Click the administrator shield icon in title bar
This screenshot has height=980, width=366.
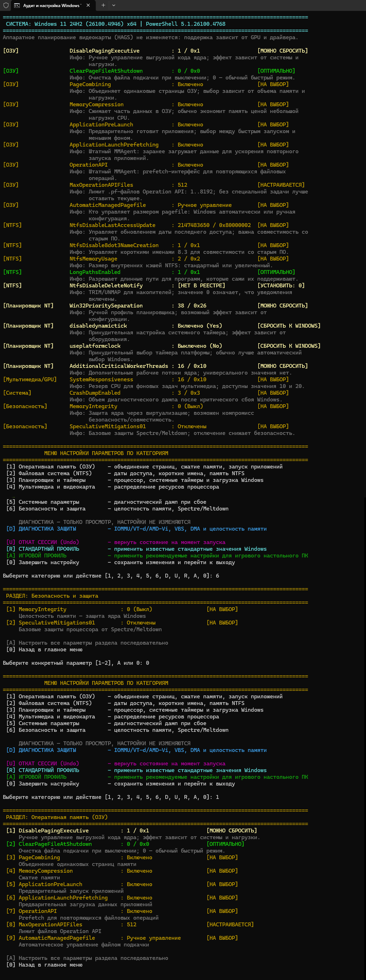click(x=6, y=5)
